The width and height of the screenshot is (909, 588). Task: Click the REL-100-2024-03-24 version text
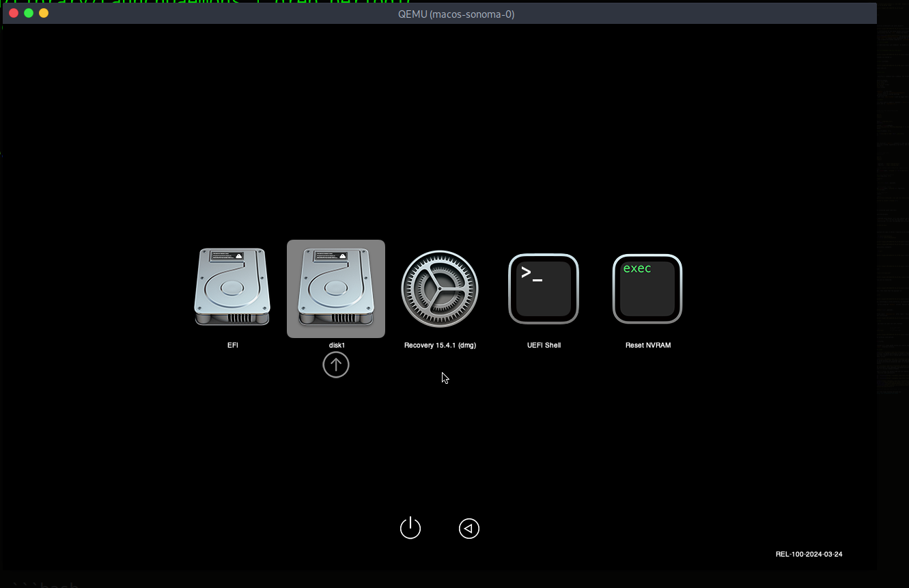pos(809,555)
